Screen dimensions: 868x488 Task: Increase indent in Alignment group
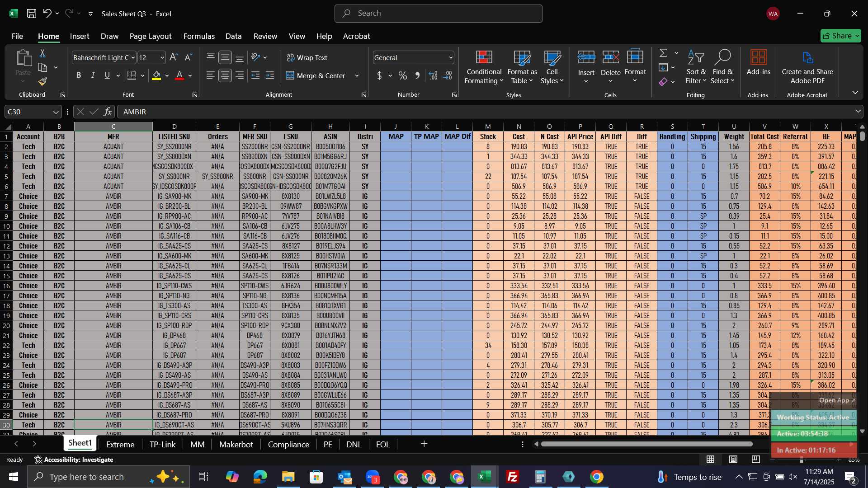coord(270,76)
